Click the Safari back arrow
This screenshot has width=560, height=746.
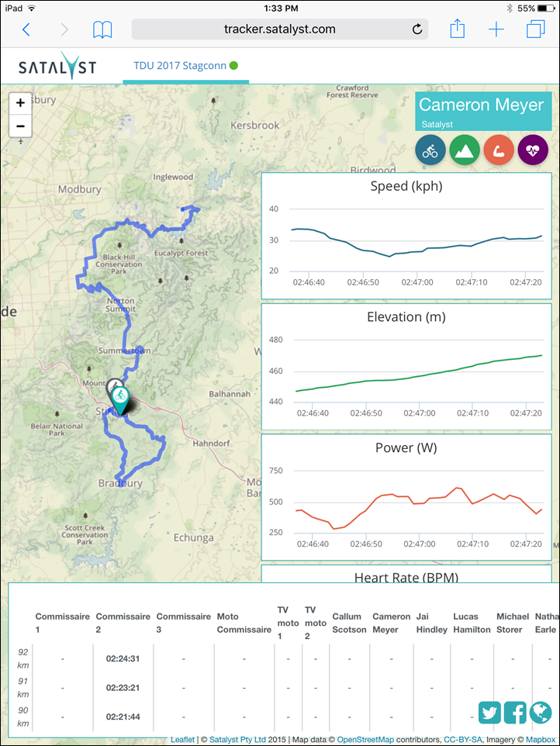pyautogui.click(x=26, y=29)
